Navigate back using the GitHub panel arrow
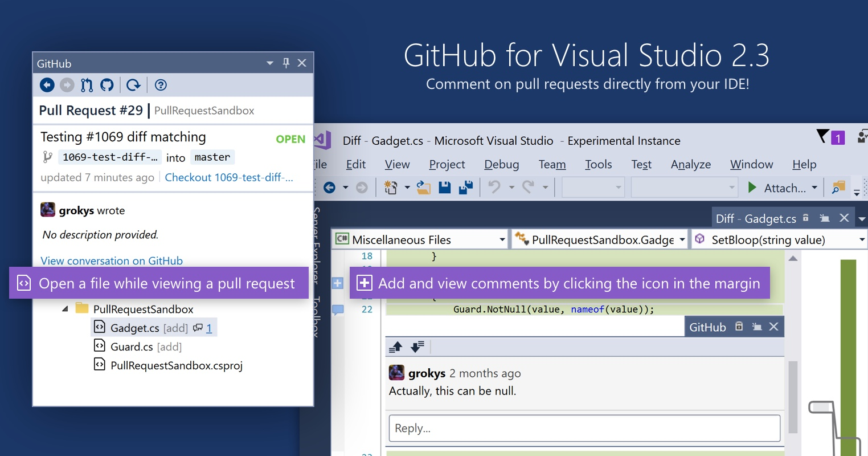The height and width of the screenshot is (456, 868). tap(47, 84)
